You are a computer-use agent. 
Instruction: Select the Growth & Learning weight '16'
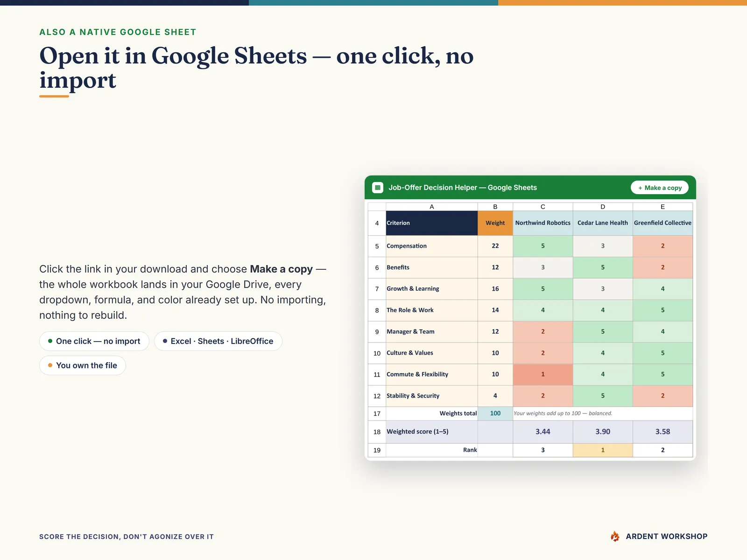495,289
